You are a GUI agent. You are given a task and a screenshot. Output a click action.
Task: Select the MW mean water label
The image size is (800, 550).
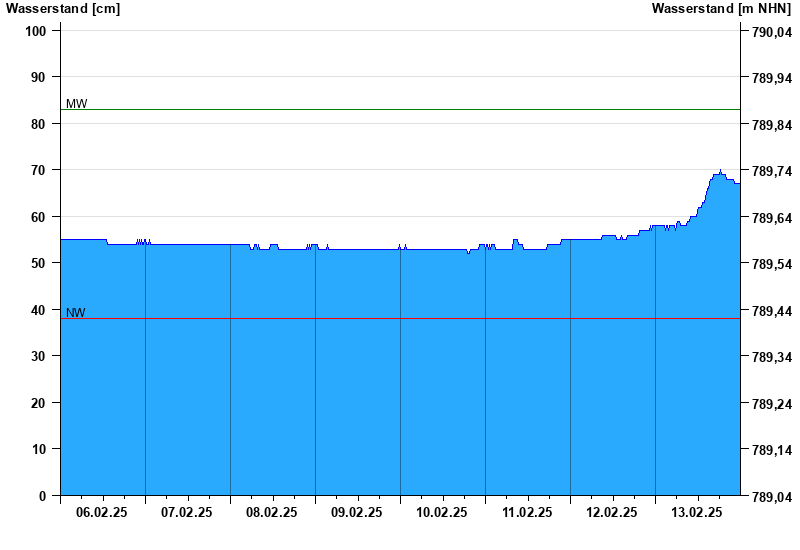[76, 103]
